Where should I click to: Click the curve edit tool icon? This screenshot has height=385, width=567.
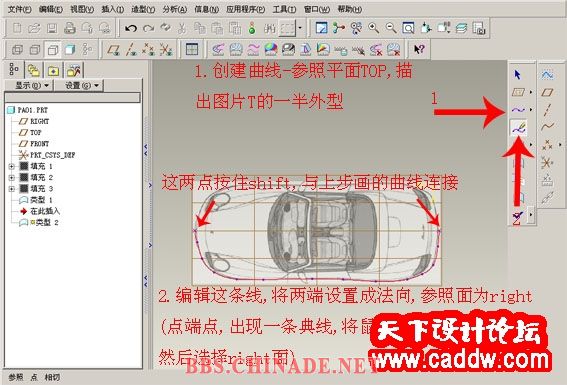pyautogui.click(x=518, y=127)
